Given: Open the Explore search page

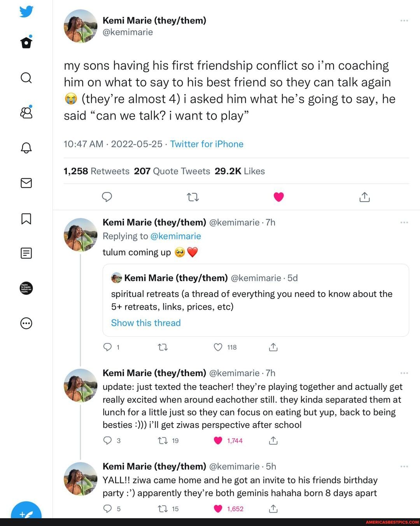Looking at the screenshot, I should tap(26, 78).
